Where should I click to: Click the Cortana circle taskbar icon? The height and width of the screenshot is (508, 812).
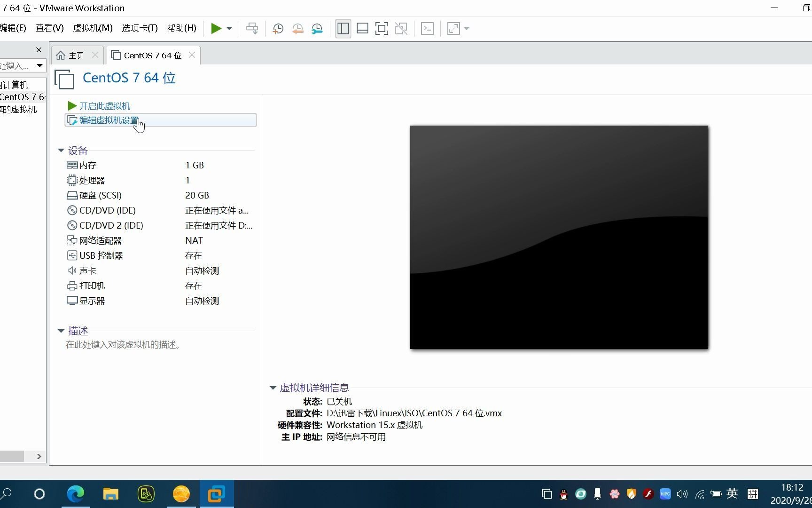point(39,494)
